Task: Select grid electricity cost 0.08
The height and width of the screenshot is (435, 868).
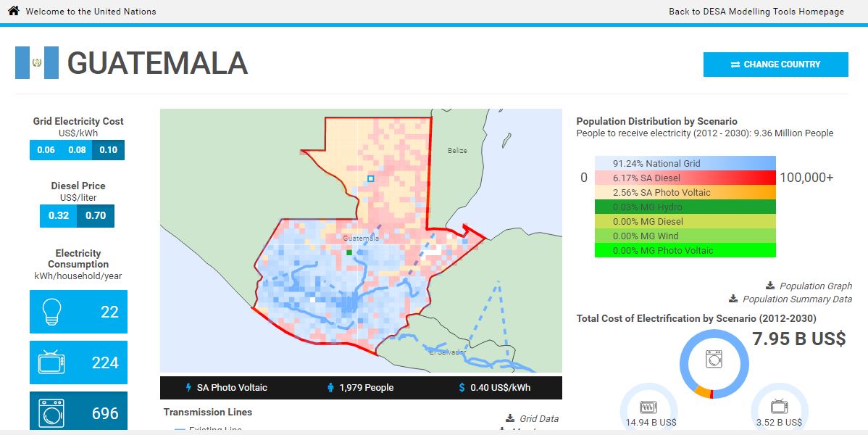Action: point(76,150)
